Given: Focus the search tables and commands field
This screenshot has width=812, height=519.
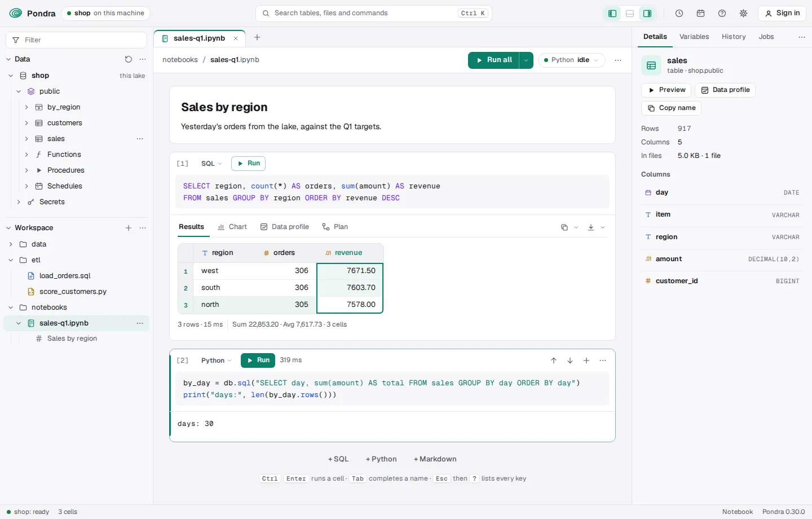Looking at the screenshot, I should [x=374, y=13].
